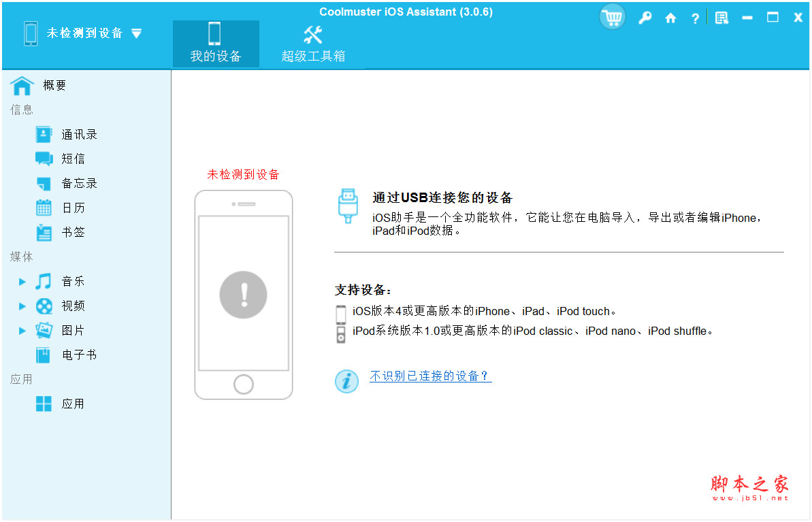This screenshot has height=522, width=812.
Task: Open the shopping cart purchase icon
Action: [611, 17]
